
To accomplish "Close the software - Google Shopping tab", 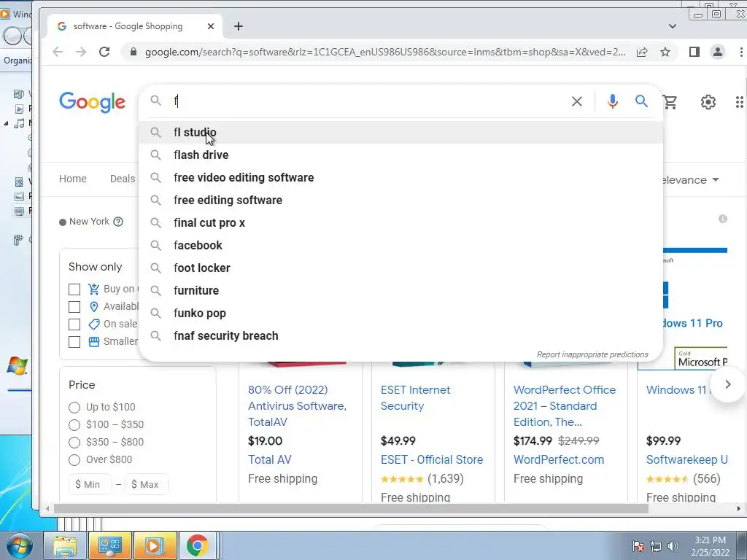I will (x=211, y=26).
